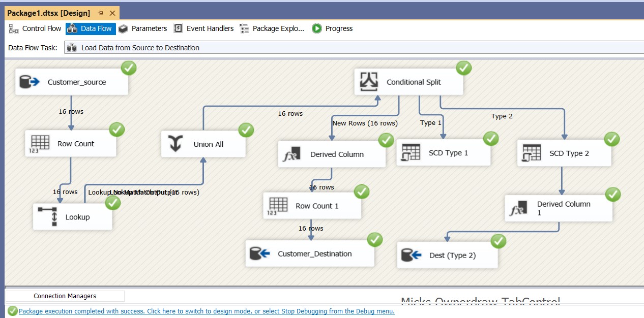Select the Lookup transformation icon
Viewport: 644px width, 318px height.
coord(47,217)
